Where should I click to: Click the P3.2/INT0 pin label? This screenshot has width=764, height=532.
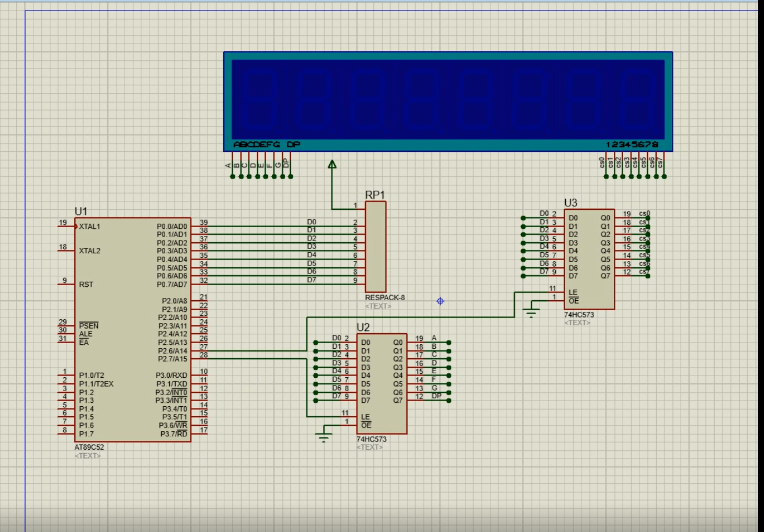(x=172, y=392)
